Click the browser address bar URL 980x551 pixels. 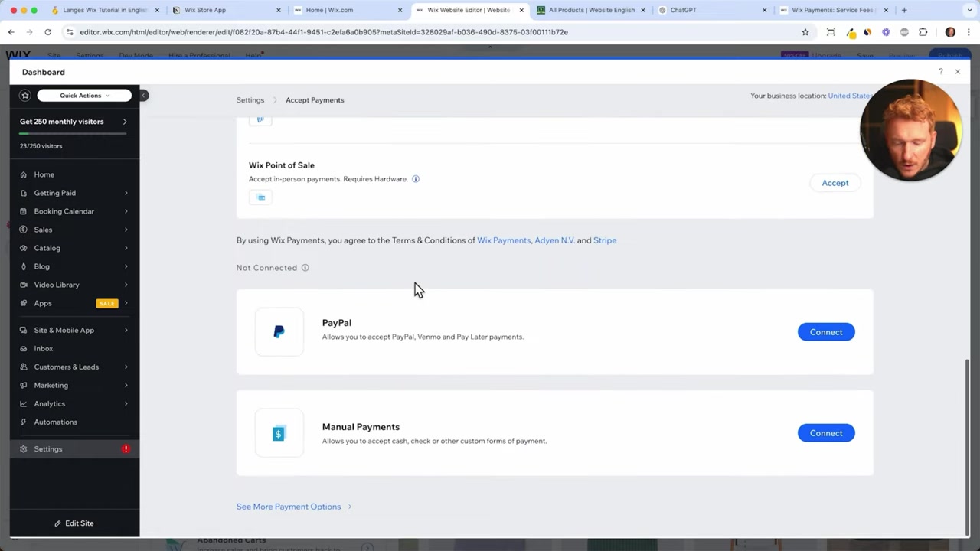pos(324,32)
